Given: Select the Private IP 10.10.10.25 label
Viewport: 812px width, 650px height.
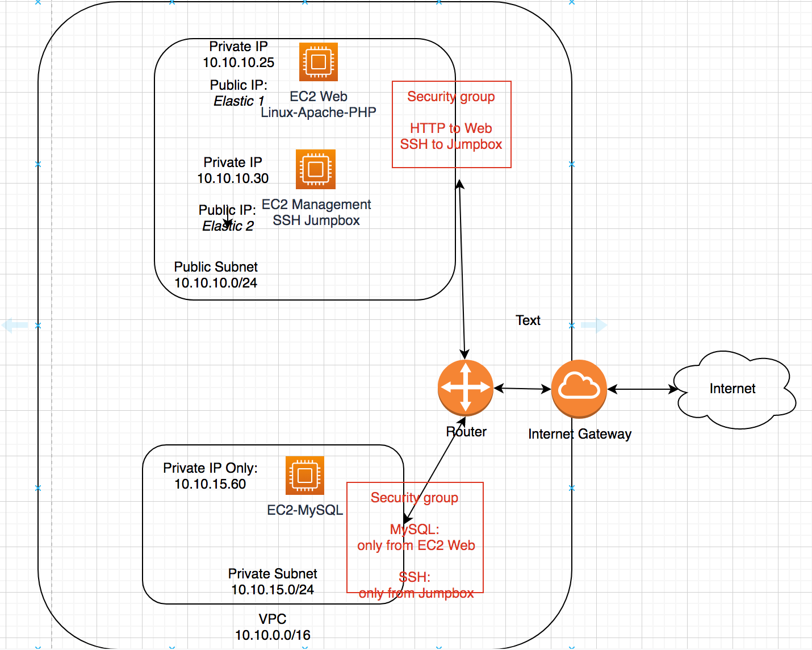Looking at the screenshot, I should (x=238, y=55).
